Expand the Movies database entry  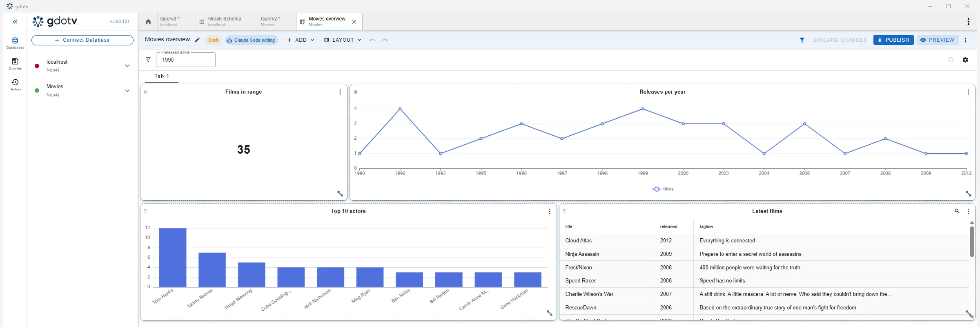pyautogui.click(x=127, y=91)
